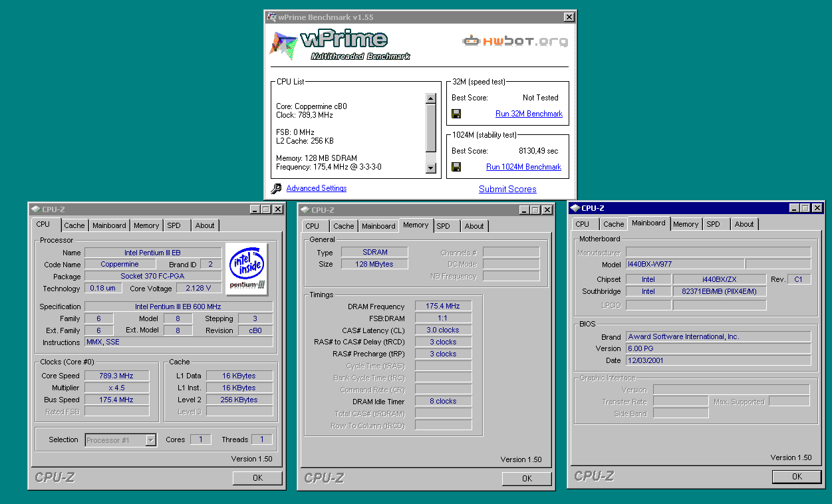Click the MMX, SSE instructions field
832x504 pixels.
[x=179, y=342]
